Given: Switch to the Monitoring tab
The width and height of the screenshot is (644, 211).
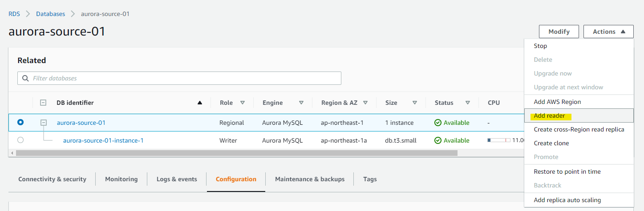Looking at the screenshot, I should pos(121,179).
